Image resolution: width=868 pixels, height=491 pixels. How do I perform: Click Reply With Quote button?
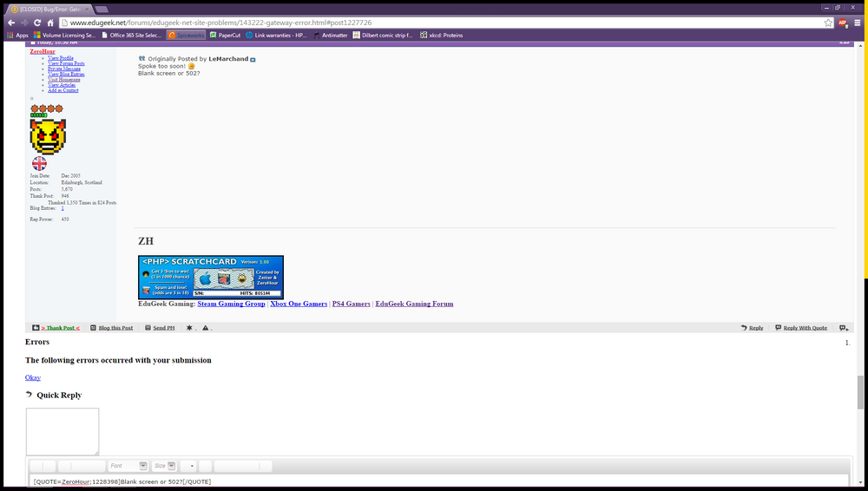tap(801, 328)
